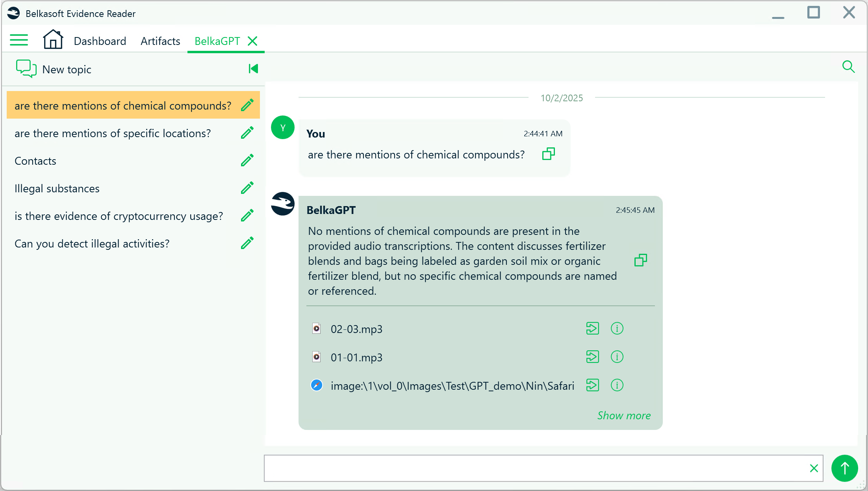The height and width of the screenshot is (491, 868).
Task: Send the message with green arrow
Action: pyautogui.click(x=844, y=468)
